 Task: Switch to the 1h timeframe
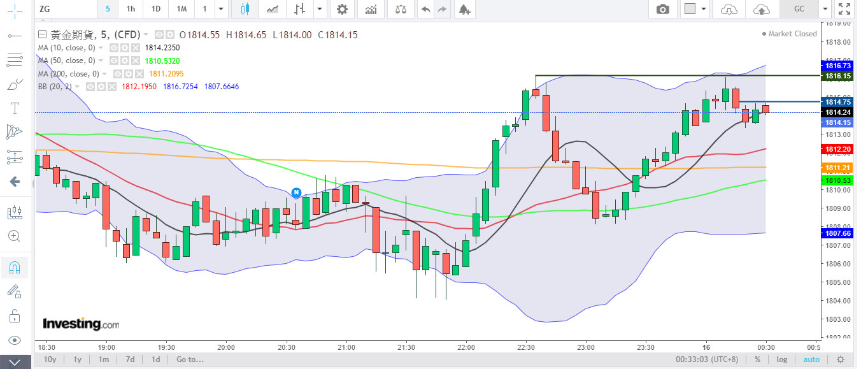131,9
